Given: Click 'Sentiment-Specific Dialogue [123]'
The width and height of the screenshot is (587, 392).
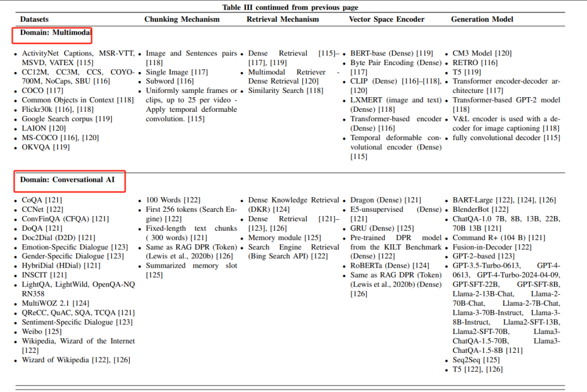Looking at the screenshot, I should coord(77,322).
